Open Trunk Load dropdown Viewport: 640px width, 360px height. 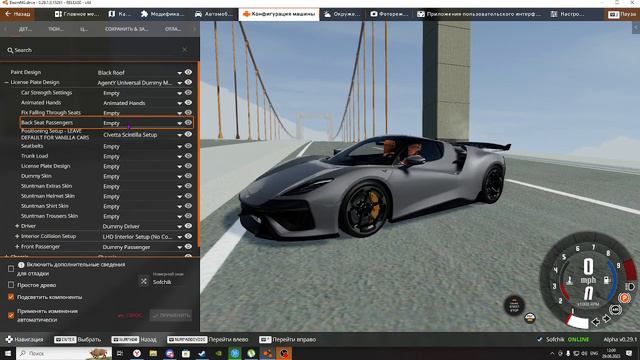click(142, 156)
